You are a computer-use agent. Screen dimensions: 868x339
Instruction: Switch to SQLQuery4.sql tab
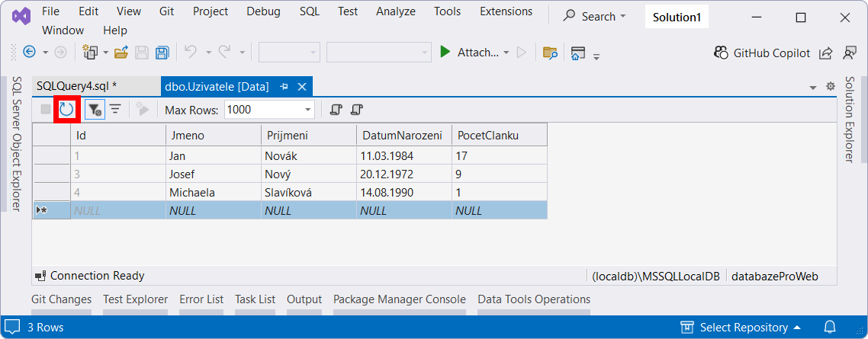(x=95, y=86)
